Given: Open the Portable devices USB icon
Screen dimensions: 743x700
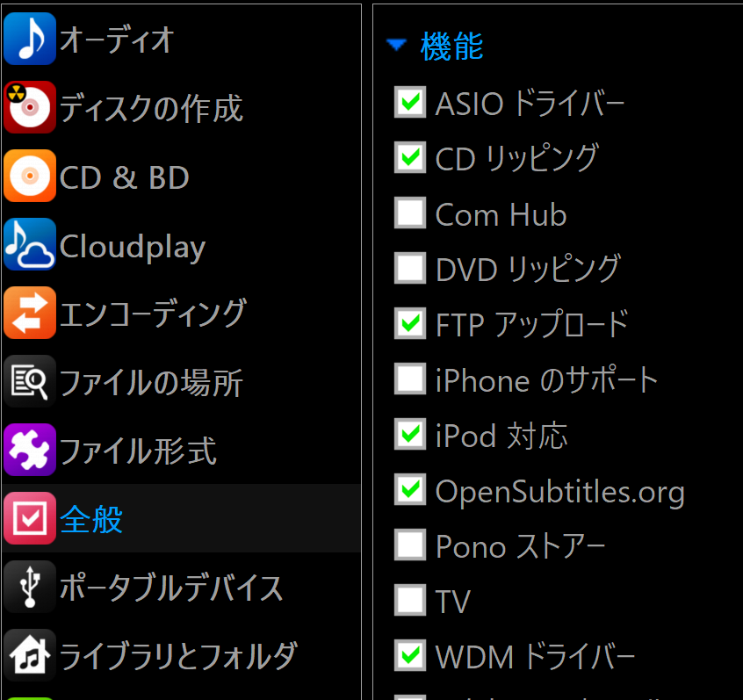Looking at the screenshot, I should [x=30, y=587].
